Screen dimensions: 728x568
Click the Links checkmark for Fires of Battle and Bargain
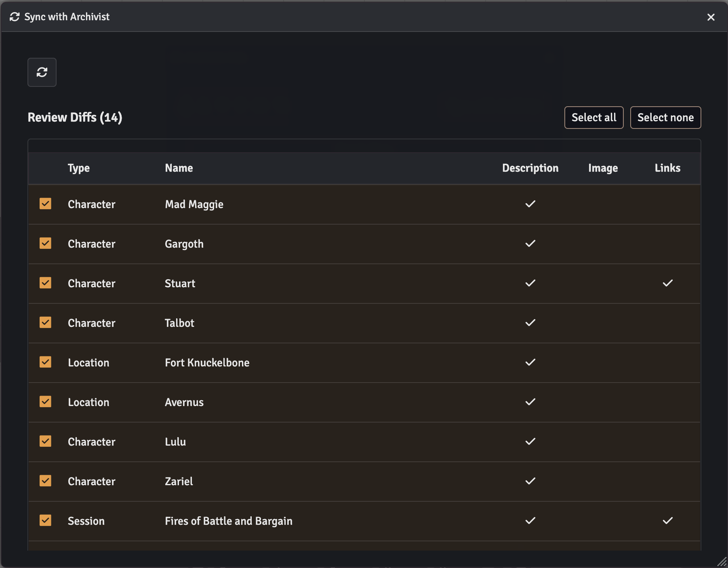click(667, 520)
